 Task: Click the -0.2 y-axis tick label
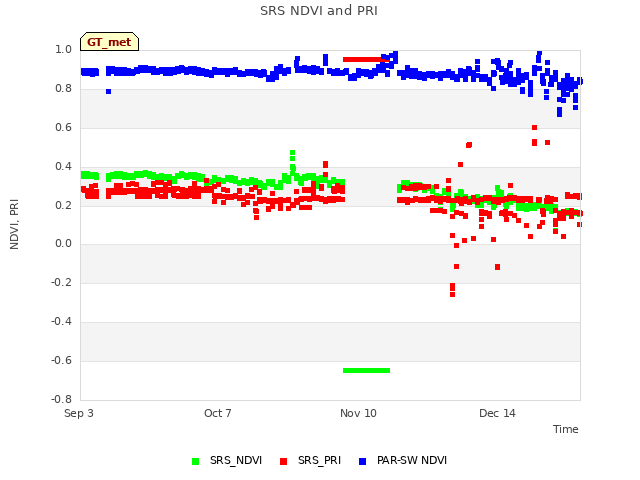62,282
